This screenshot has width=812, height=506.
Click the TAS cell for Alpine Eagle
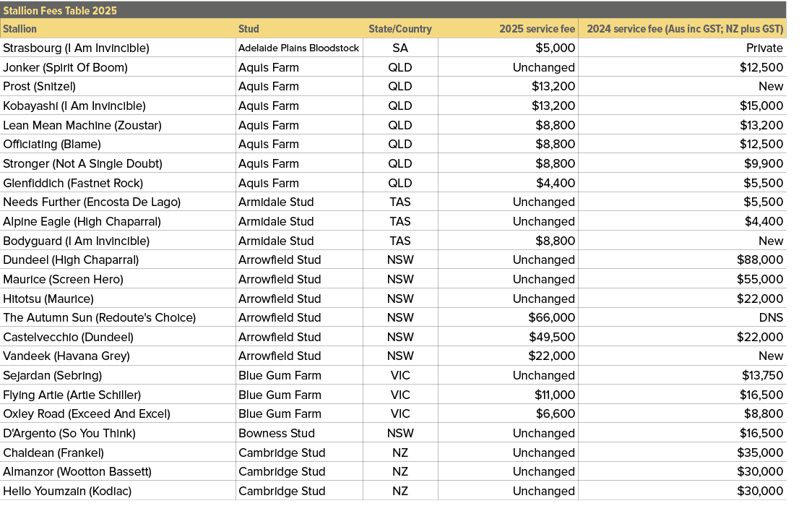400,221
